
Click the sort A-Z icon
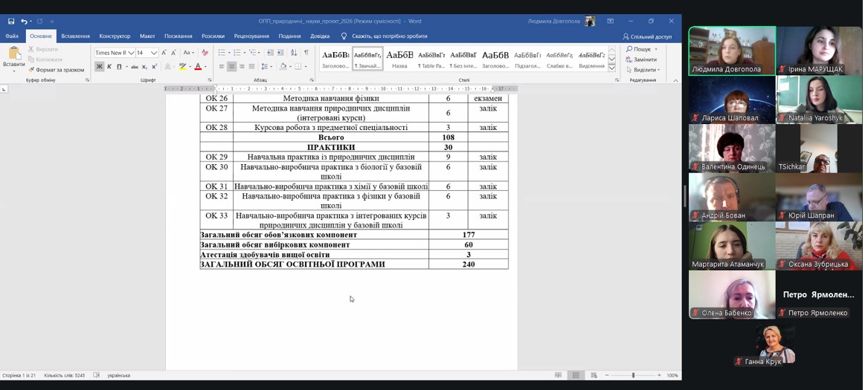294,53
